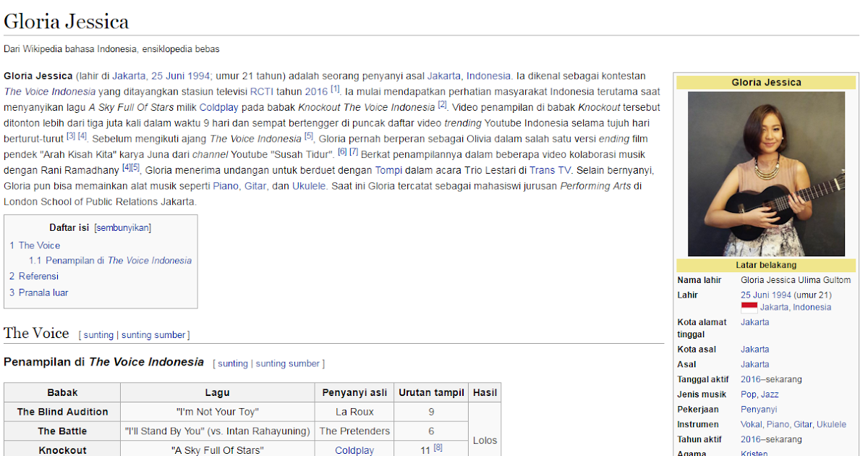Click sunting next to the Penampilan subheading
The width and height of the screenshot is (868, 456).
pos(233,363)
